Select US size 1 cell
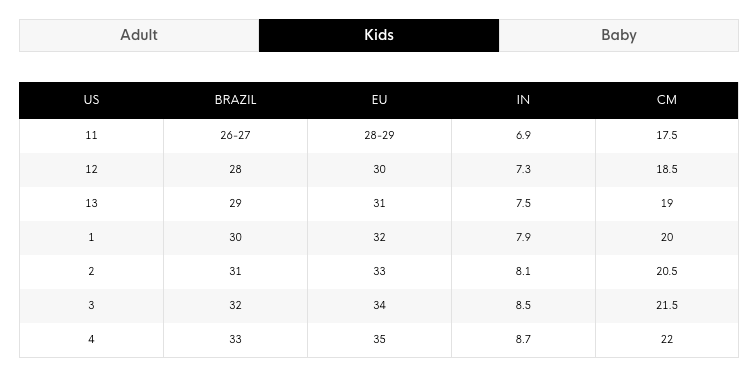 tap(91, 238)
